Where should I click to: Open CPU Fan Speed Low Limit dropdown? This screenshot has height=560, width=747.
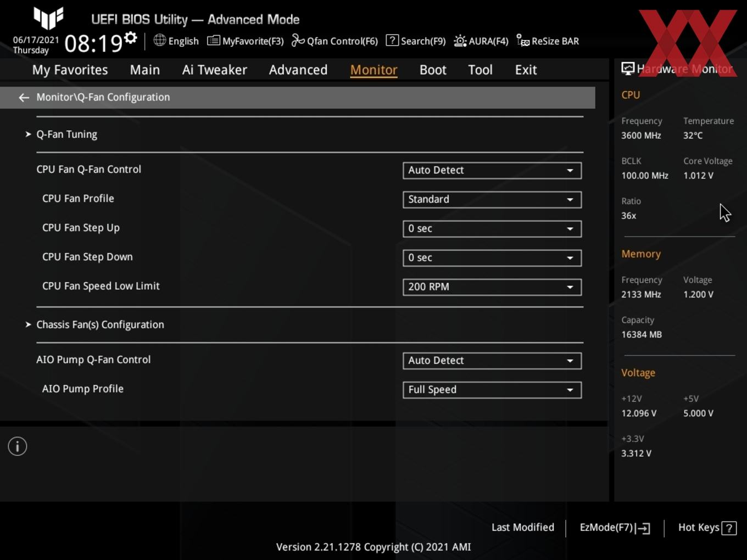point(492,287)
